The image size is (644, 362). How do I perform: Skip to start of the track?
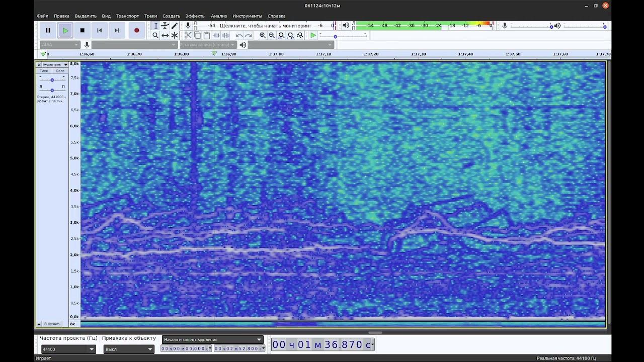click(100, 30)
